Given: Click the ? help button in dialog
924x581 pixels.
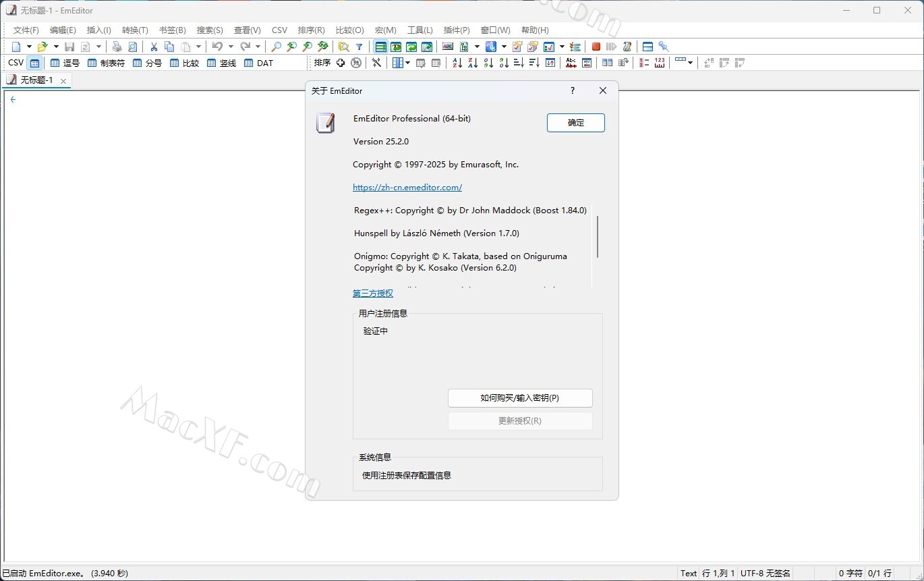Looking at the screenshot, I should [x=573, y=90].
